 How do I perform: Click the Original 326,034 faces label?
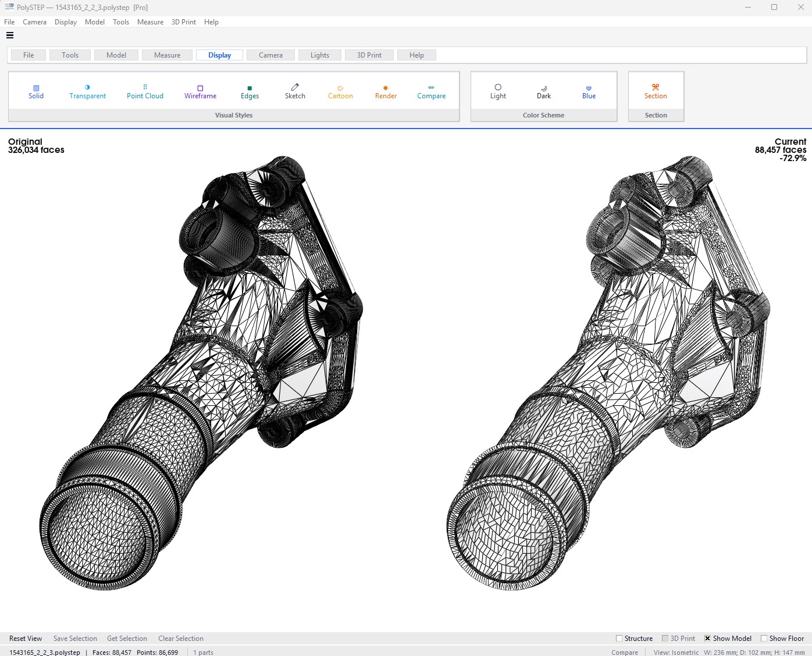(x=36, y=145)
